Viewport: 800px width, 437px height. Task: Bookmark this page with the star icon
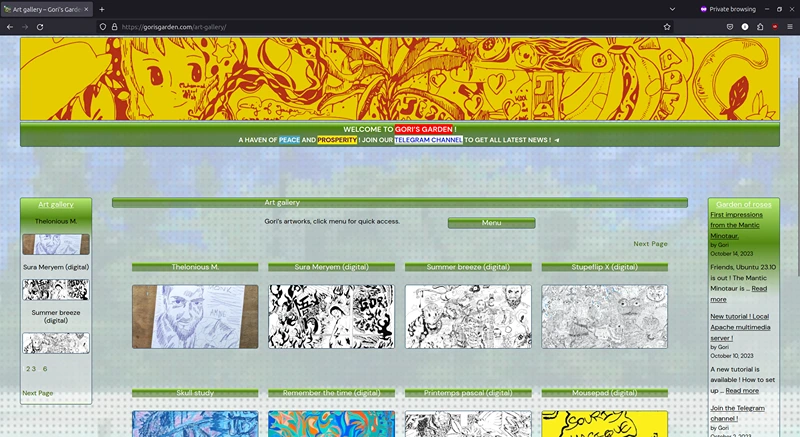tap(667, 27)
